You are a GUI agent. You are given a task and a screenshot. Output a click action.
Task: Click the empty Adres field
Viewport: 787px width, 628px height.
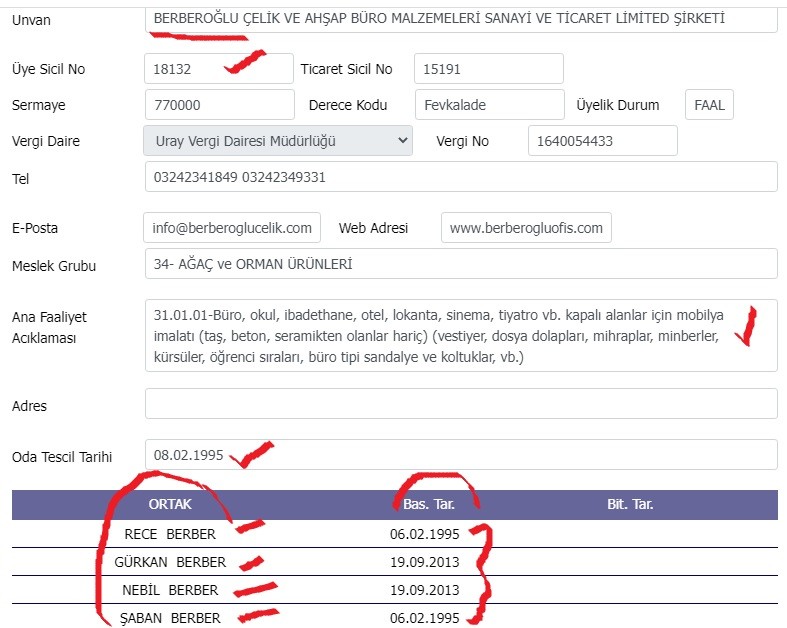pos(461,404)
